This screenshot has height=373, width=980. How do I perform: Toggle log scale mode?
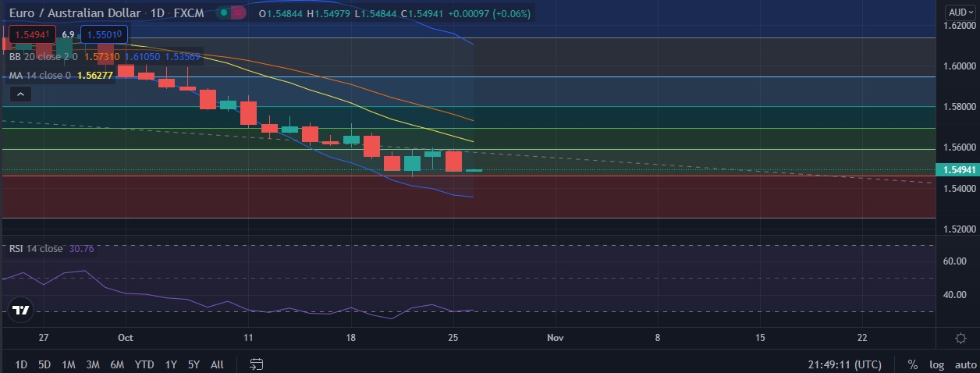(x=936, y=364)
